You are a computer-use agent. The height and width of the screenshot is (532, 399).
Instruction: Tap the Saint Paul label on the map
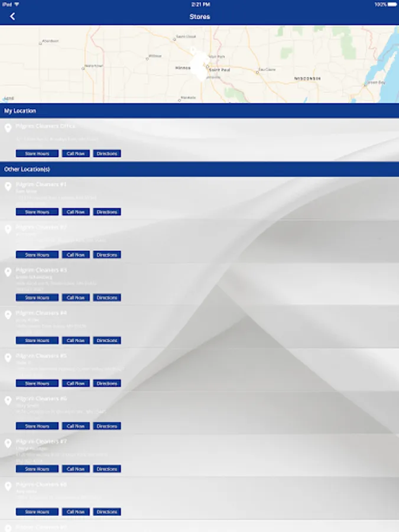tap(219, 70)
